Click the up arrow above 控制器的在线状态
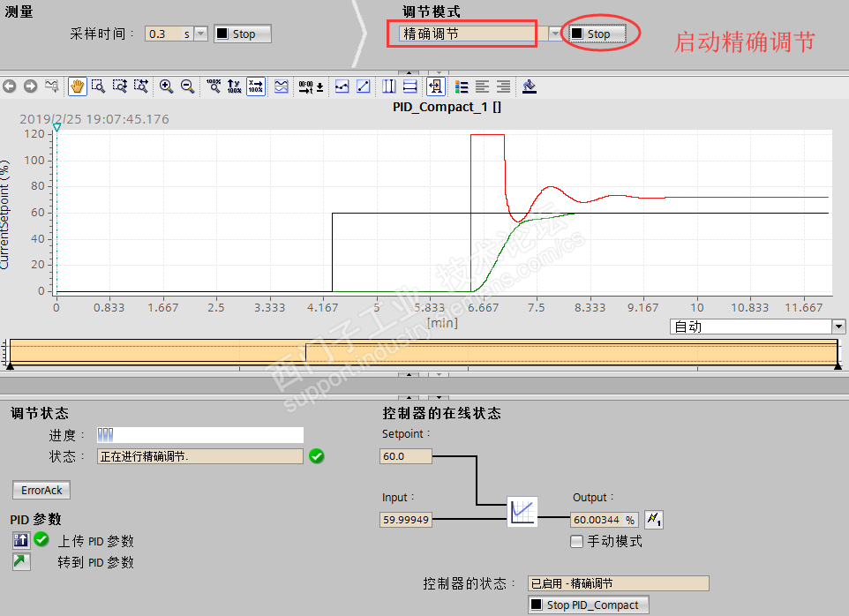This screenshot has width=849, height=616. pyautogui.click(x=409, y=397)
